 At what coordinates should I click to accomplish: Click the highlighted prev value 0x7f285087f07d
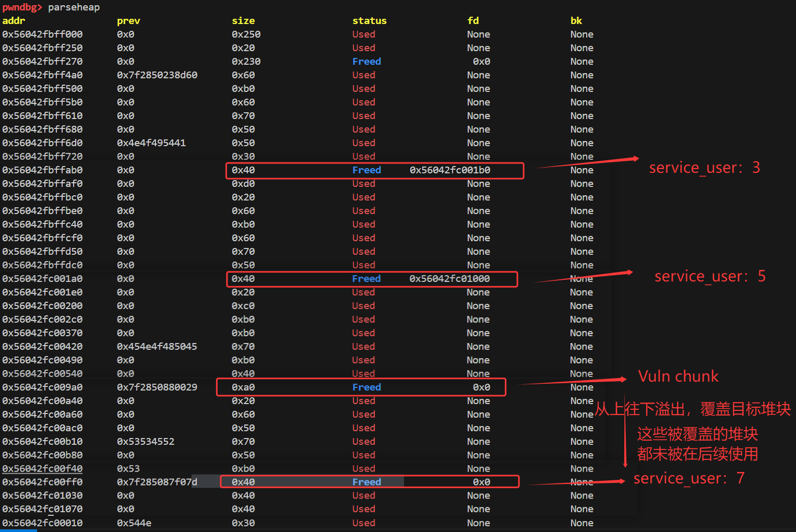click(157, 482)
